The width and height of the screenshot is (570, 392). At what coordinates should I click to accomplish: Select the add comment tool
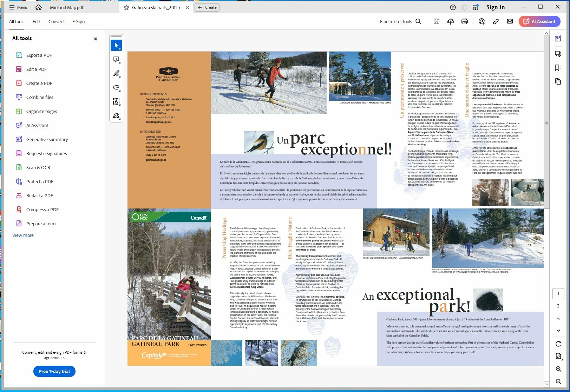(116, 59)
